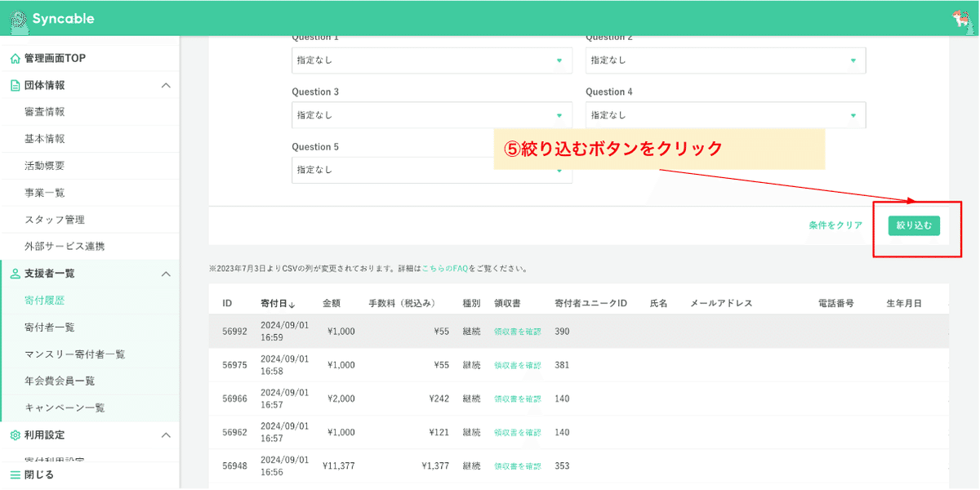The height and width of the screenshot is (490, 980).
Task: Click the 絞り込む filter button
Action: click(x=913, y=226)
